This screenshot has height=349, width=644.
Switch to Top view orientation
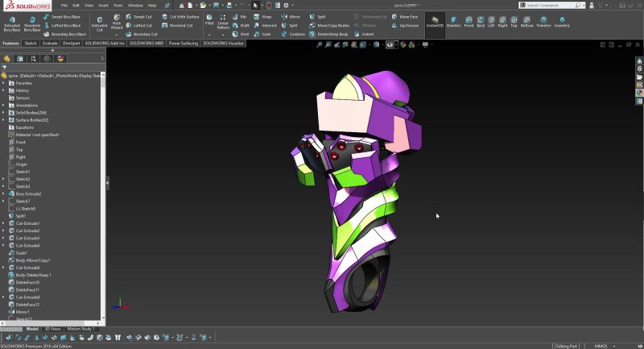pos(514,23)
